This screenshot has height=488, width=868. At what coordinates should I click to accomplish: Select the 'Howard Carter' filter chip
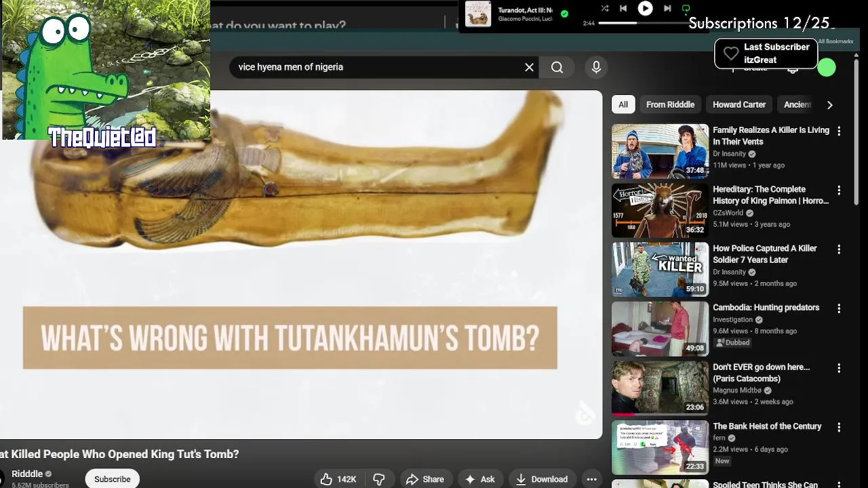click(739, 104)
